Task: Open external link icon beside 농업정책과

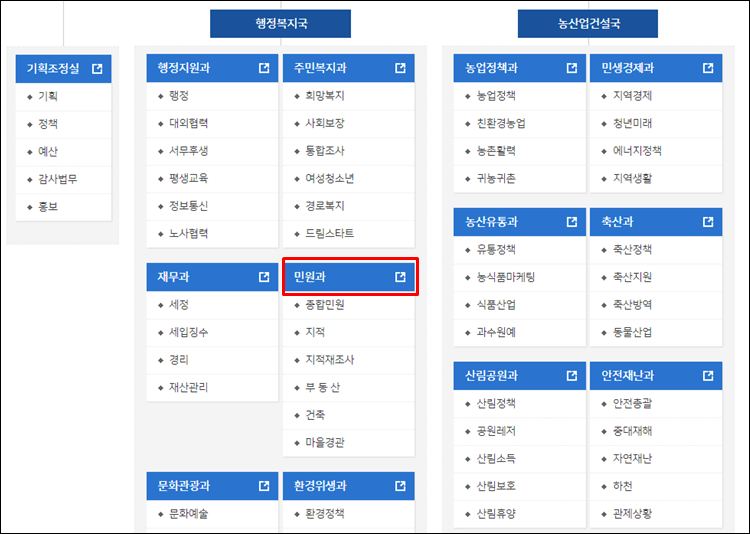Action: click(572, 68)
